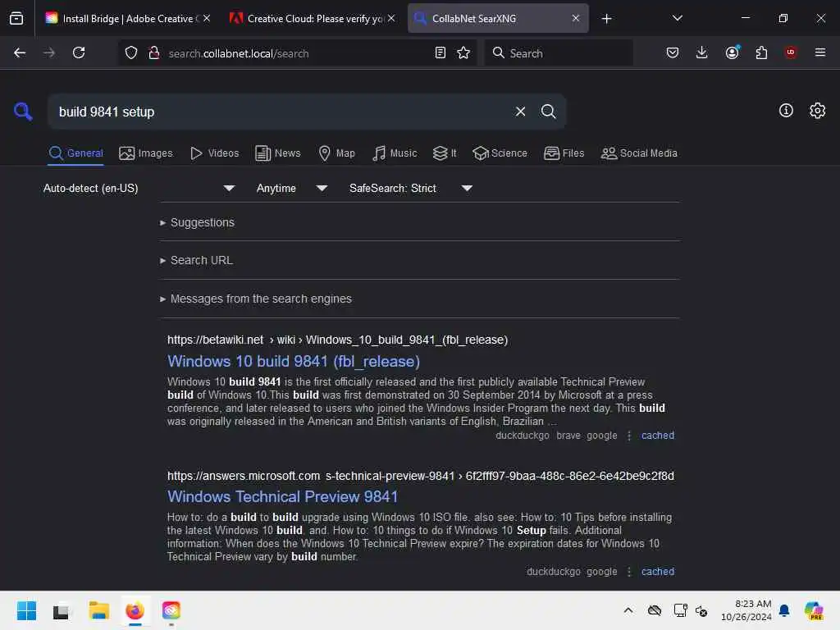Open Firefox View icon
This screenshot has width=840, height=630.
(x=16, y=18)
